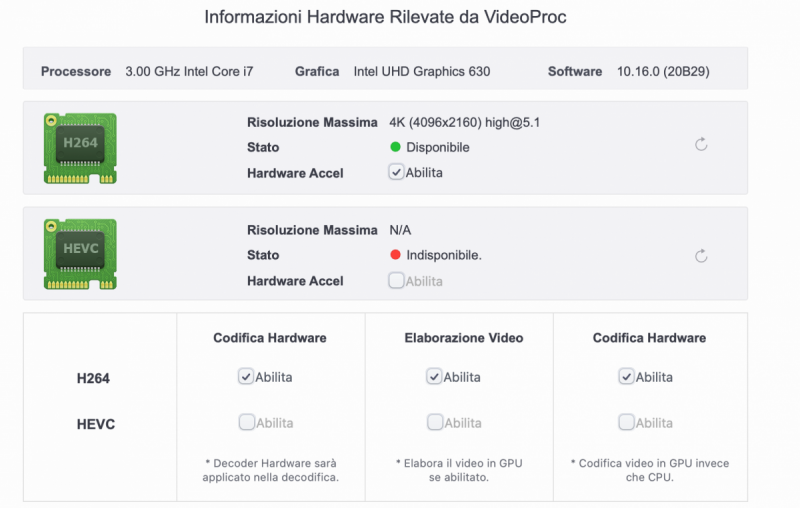Toggle HEVC checkbox under first Codifica Hardware
This screenshot has height=508, width=800.
[x=246, y=422]
